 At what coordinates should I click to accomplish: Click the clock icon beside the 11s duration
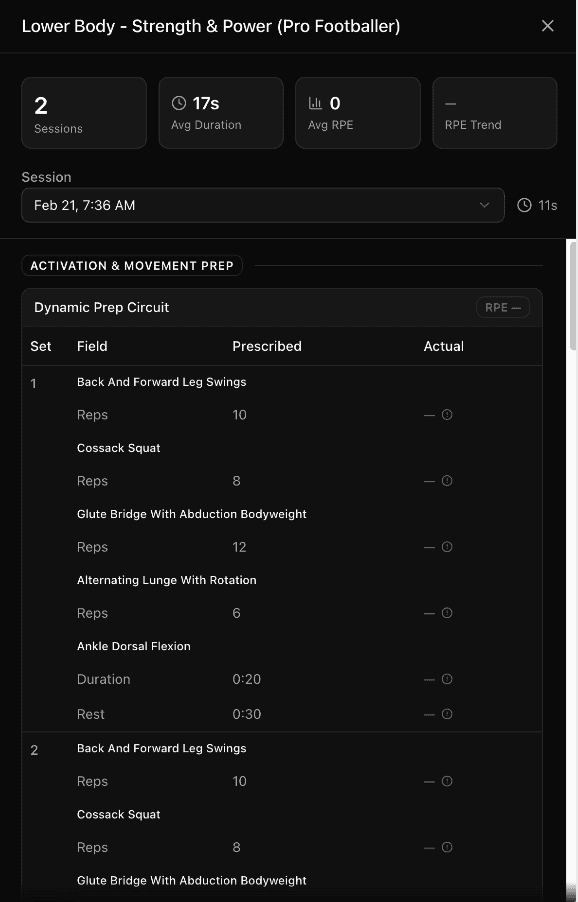click(524, 205)
